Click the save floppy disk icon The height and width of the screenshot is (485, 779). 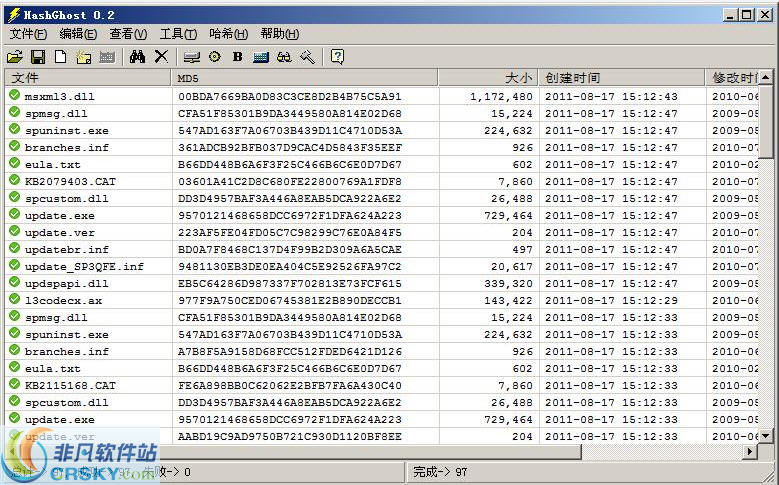pos(38,57)
